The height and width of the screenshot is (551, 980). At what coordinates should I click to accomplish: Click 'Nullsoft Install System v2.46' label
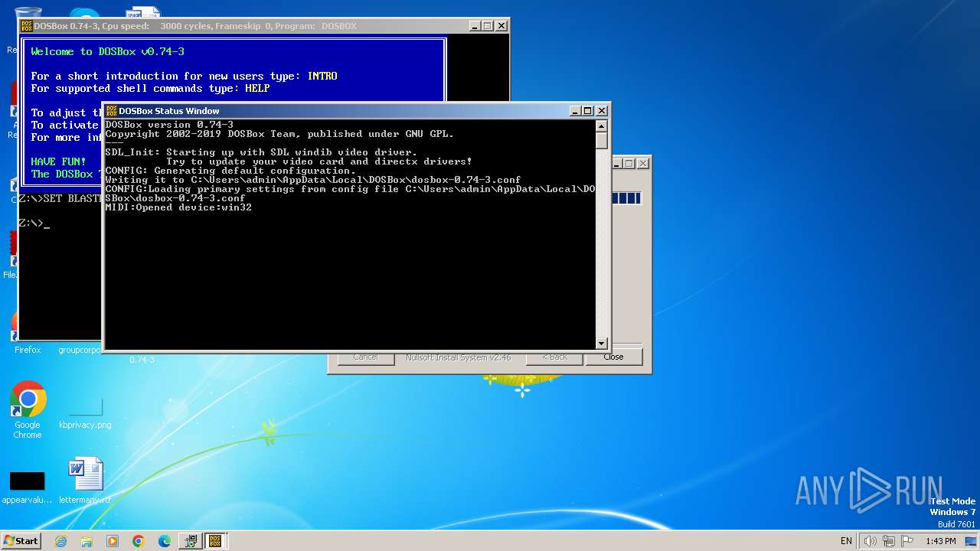coord(458,357)
